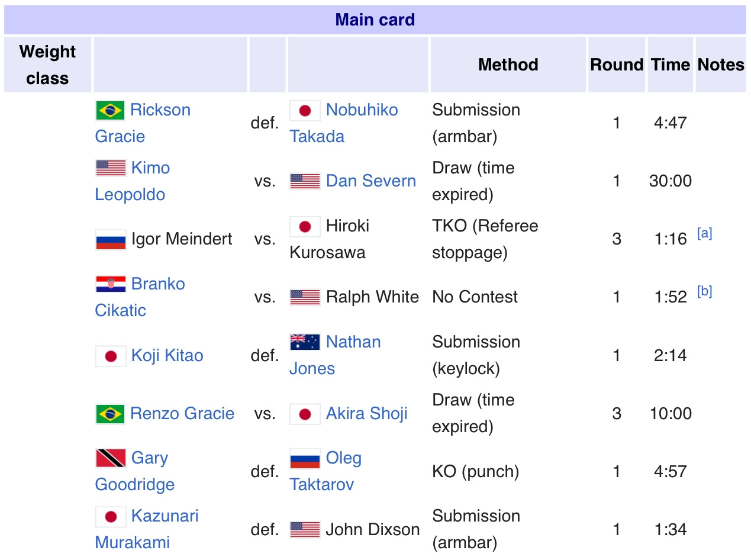
Task: Follow the Dan Severn link
Action: pos(370,181)
